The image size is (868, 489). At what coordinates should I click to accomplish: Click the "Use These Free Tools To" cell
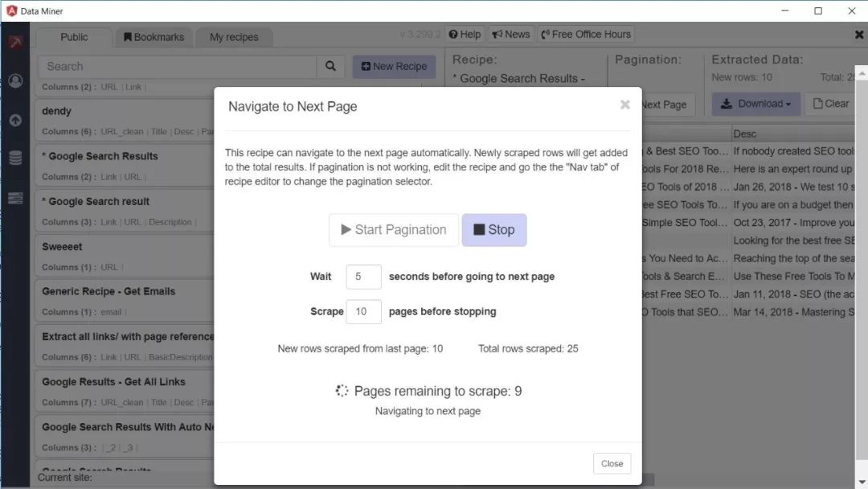pyautogui.click(x=793, y=277)
